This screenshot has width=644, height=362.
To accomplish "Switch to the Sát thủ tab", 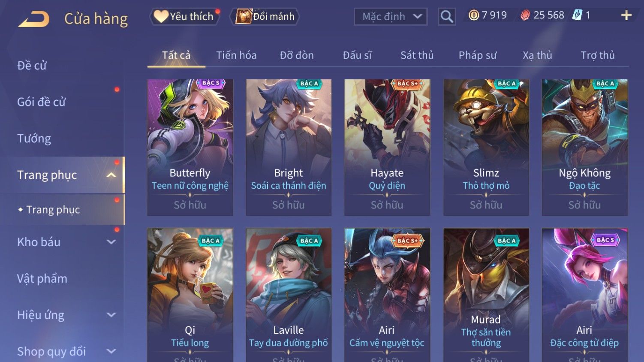I will (x=417, y=55).
